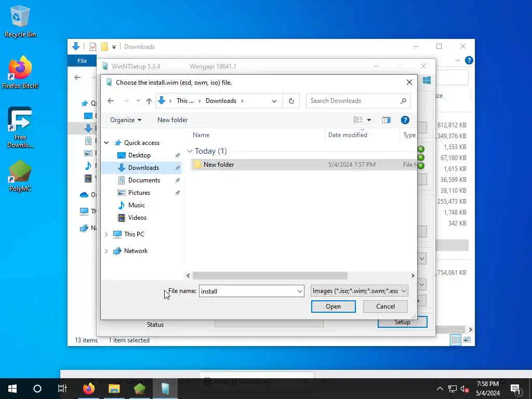532x399 pixels.
Task: Open the notification center icon
Action: point(515,390)
